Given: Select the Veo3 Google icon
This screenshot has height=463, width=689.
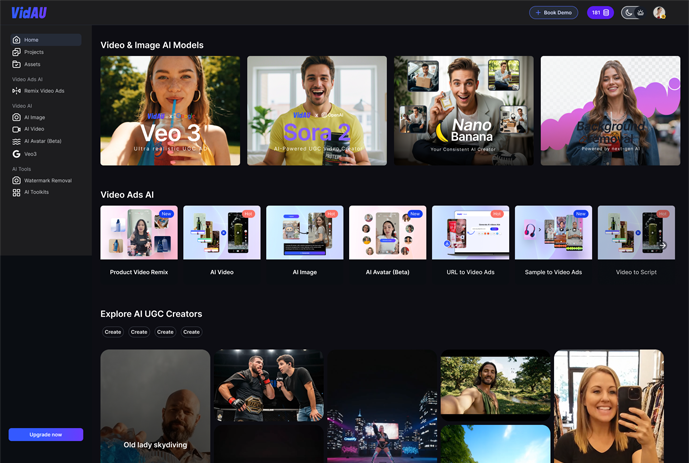Looking at the screenshot, I should (16, 154).
